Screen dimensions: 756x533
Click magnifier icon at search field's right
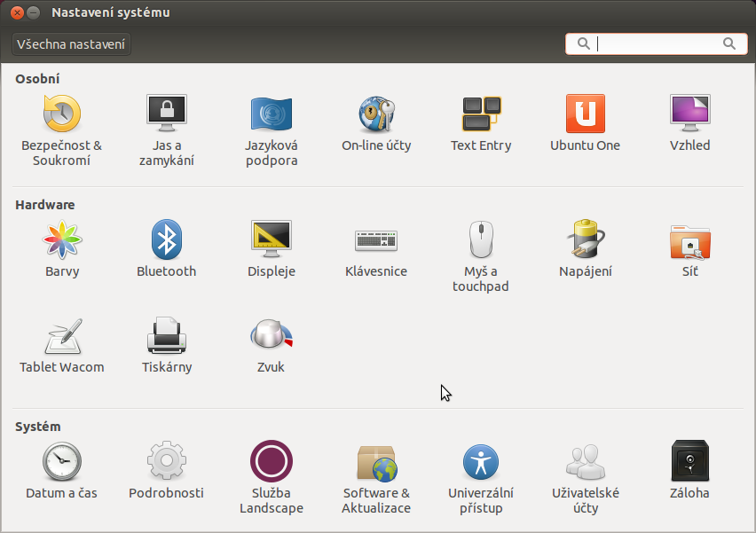click(729, 43)
